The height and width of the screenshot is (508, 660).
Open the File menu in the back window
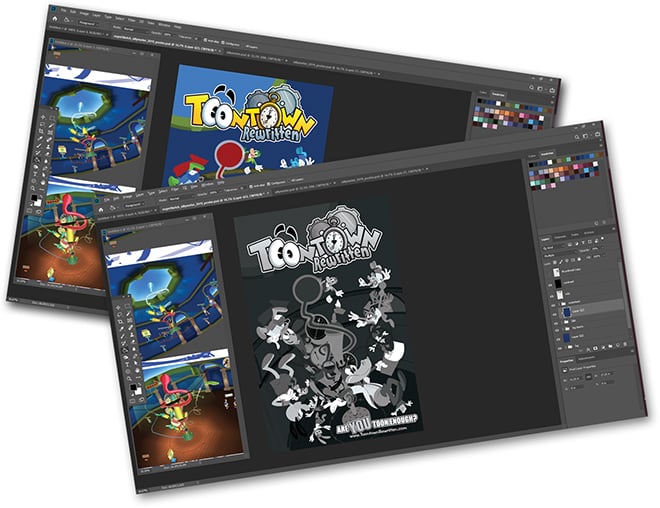[x=63, y=9]
